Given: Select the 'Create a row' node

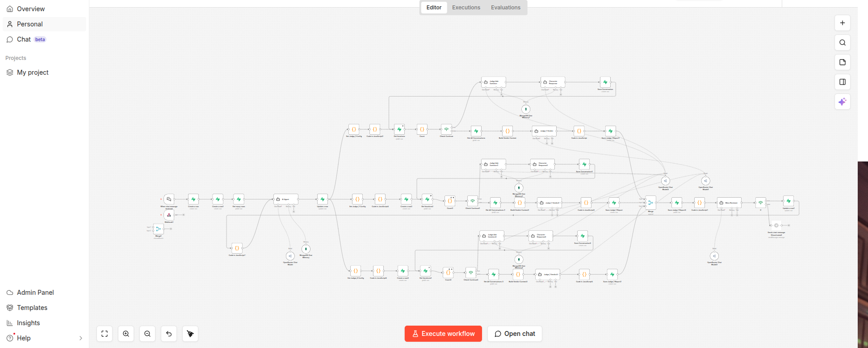Looking at the screenshot, I should tap(193, 199).
